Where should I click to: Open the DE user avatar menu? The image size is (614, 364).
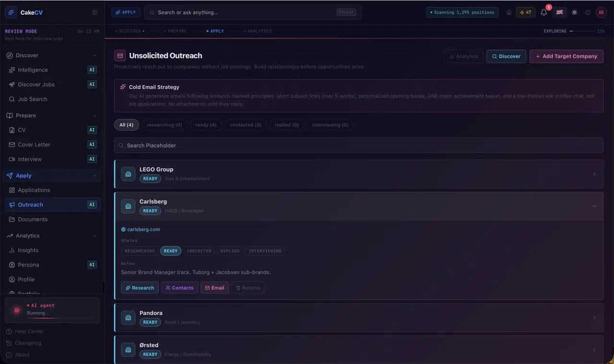(602, 12)
